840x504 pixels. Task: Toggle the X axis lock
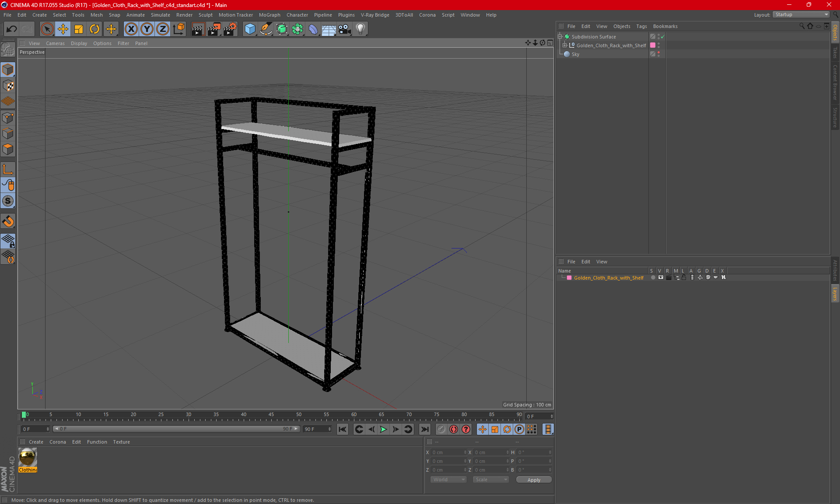[x=131, y=29]
